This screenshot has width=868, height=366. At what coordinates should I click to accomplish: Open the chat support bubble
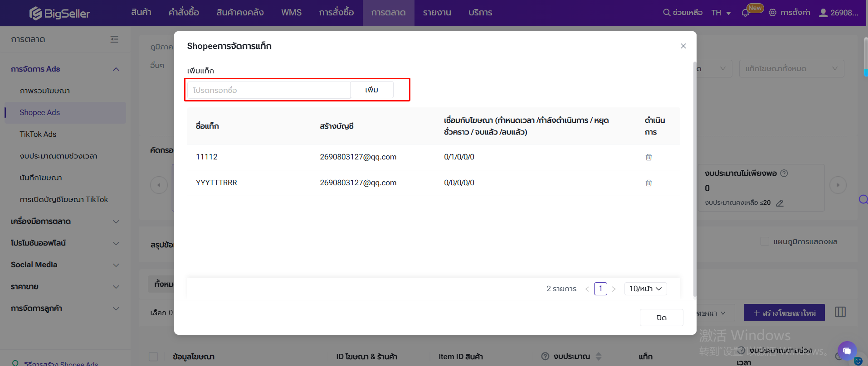pyautogui.click(x=846, y=351)
